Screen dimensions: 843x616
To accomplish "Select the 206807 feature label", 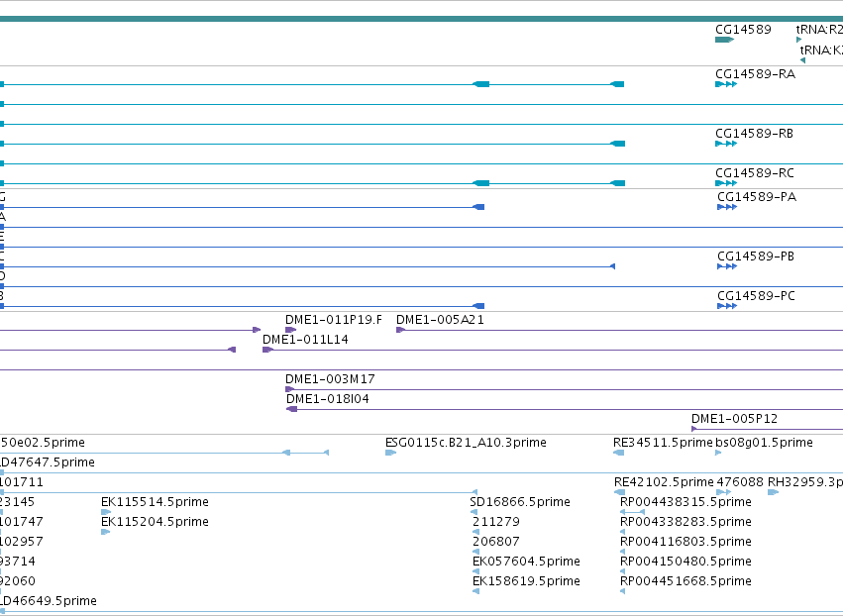I will [x=496, y=542].
